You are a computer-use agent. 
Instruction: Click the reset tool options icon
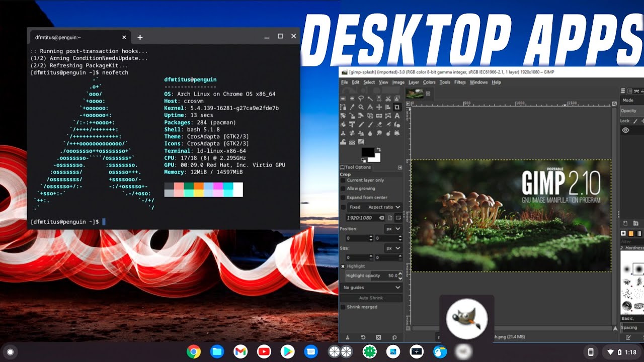(x=394, y=337)
